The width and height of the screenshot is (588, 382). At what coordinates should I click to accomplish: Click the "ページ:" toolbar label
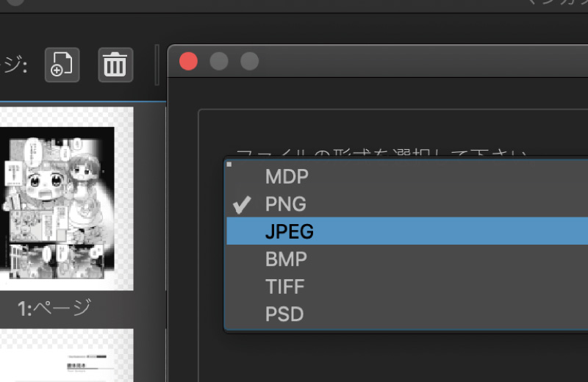click(13, 65)
